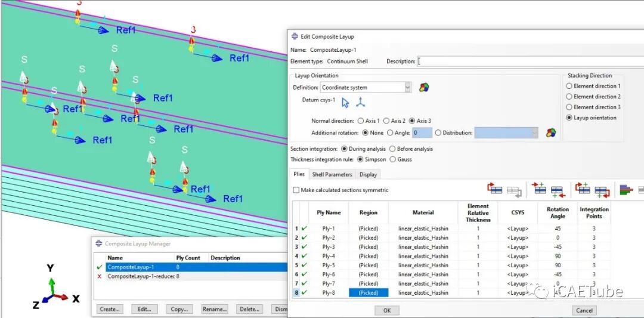
Task: Click the Ply-1 name cell
Action: pos(328,229)
